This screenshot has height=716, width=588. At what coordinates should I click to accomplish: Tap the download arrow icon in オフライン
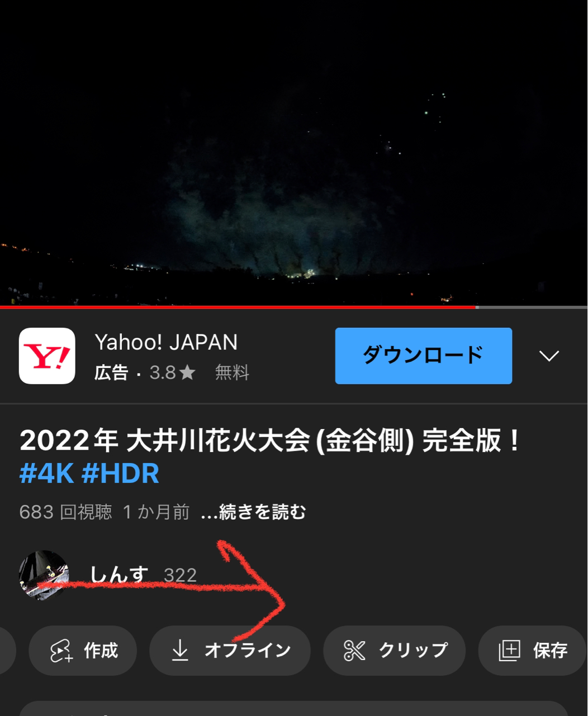180,651
